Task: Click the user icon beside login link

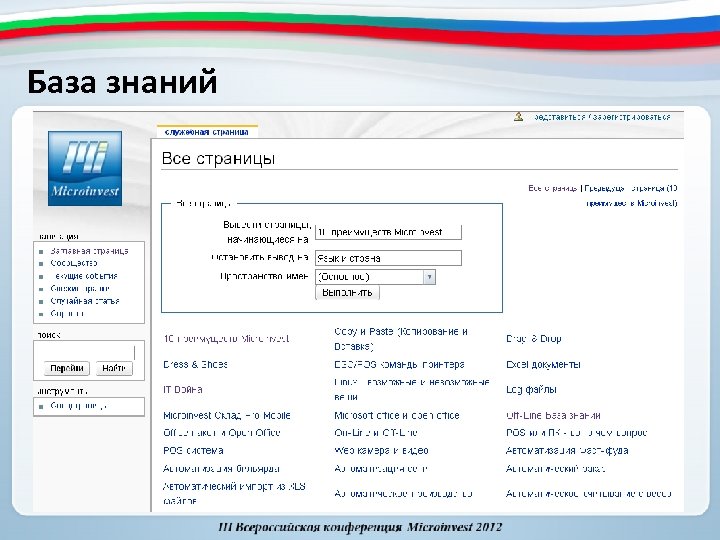Action: click(518, 117)
